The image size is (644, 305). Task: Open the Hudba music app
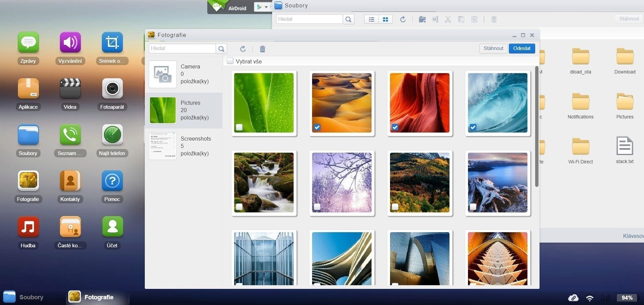tap(28, 227)
